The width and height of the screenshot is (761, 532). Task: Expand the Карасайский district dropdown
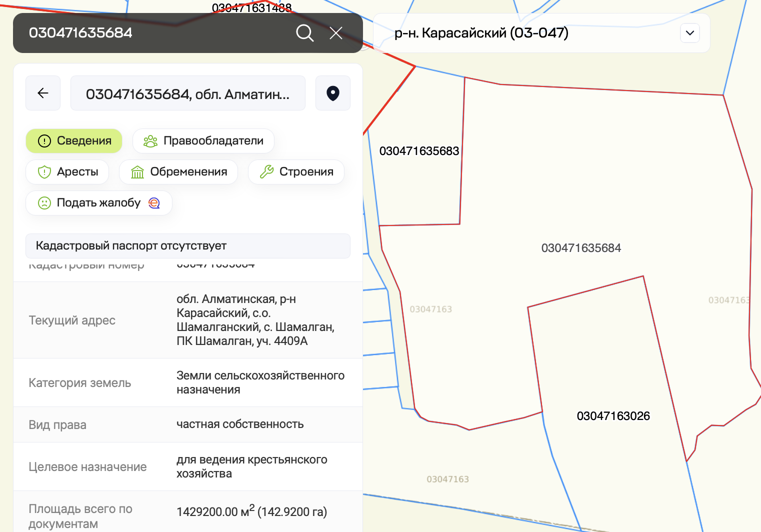[689, 33]
